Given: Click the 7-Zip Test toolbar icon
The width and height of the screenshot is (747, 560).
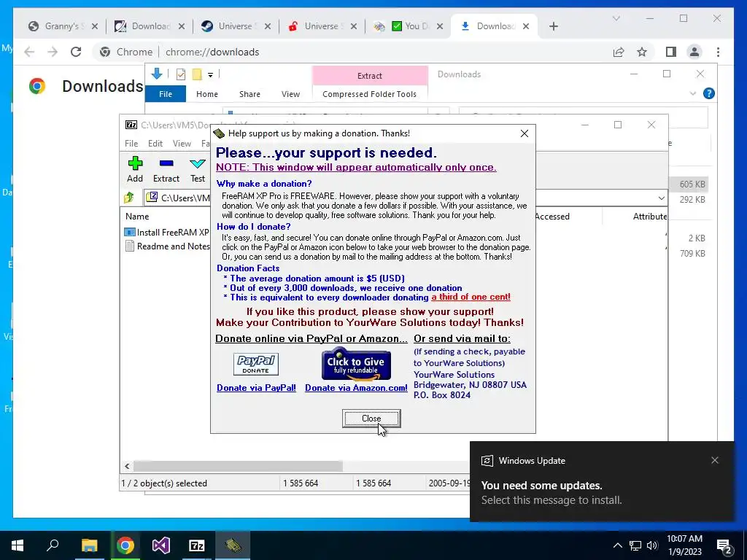Looking at the screenshot, I should coord(198,169).
